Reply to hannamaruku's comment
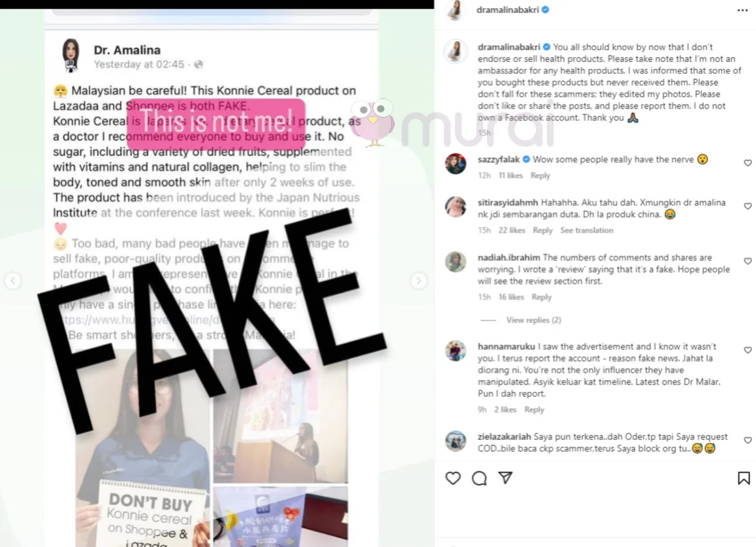756x547 pixels. [534, 410]
